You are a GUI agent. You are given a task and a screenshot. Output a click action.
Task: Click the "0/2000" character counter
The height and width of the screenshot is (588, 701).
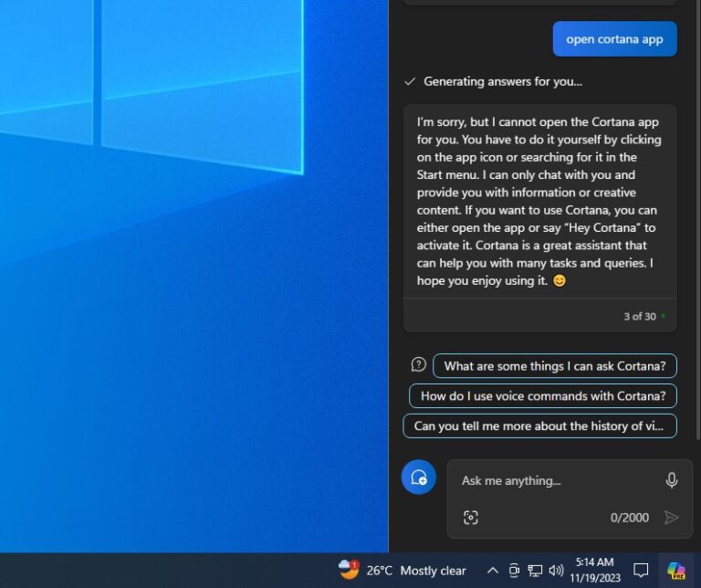click(x=630, y=518)
